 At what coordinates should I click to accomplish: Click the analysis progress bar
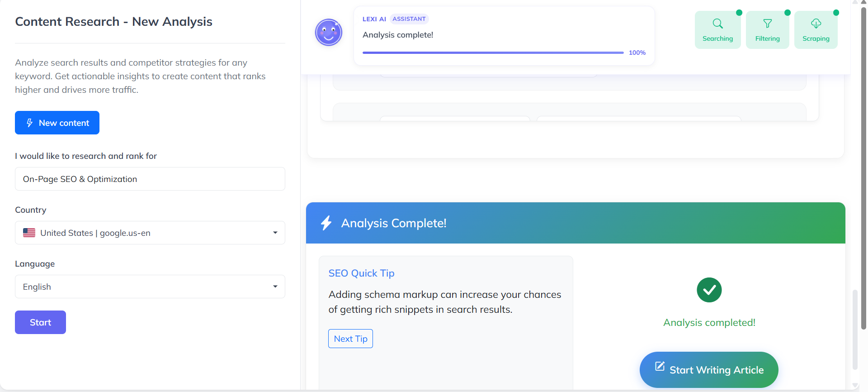pyautogui.click(x=493, y=53)
